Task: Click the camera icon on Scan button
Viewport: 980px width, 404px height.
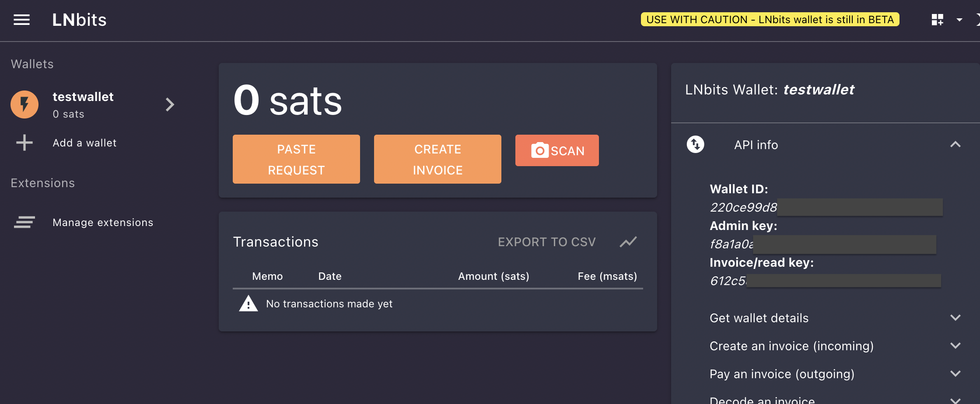Action: pos(540,150)
